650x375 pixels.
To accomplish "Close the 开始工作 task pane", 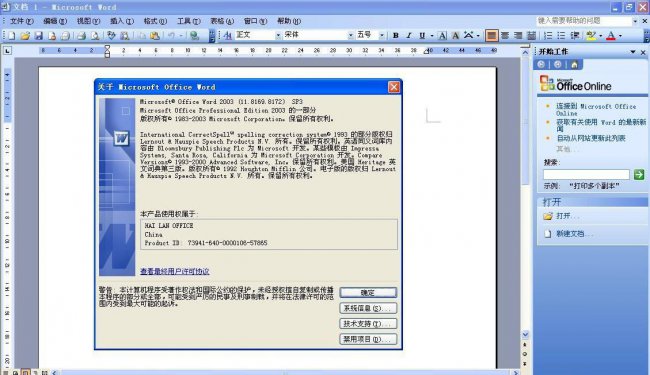I will coord(643,52).
